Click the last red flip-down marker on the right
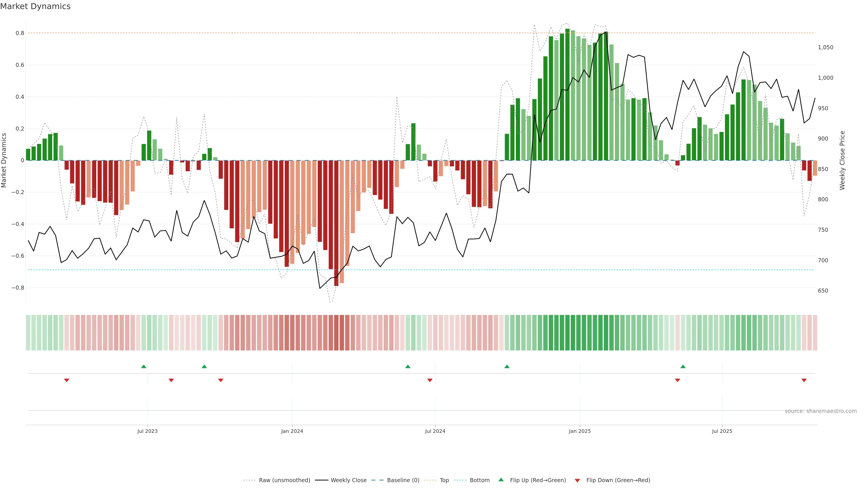868x488 pixels. [x=804, y=380]
